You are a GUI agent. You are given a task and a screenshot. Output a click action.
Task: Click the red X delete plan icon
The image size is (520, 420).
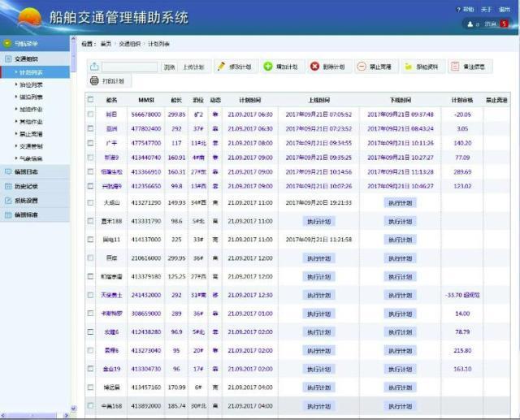click(x=314, y=67)
